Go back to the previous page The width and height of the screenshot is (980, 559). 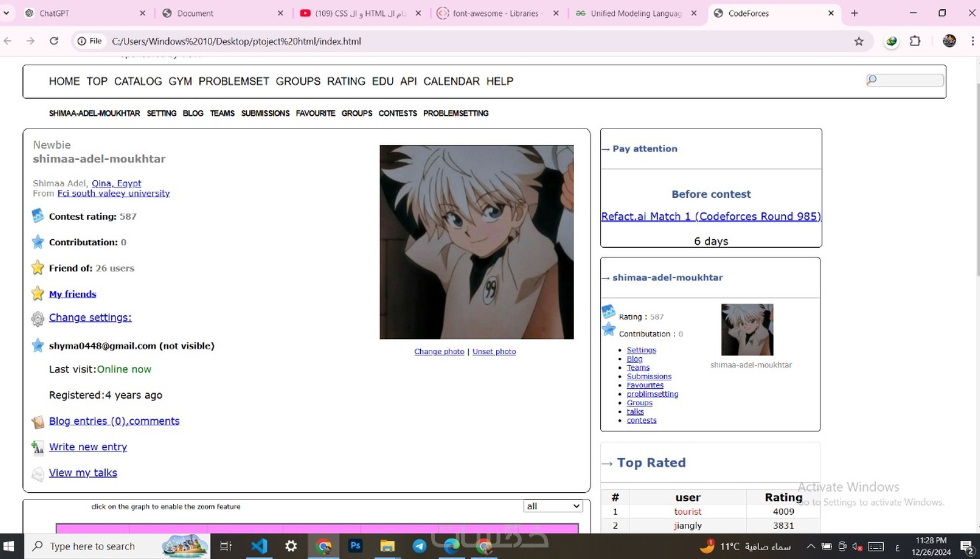[7, 41]
